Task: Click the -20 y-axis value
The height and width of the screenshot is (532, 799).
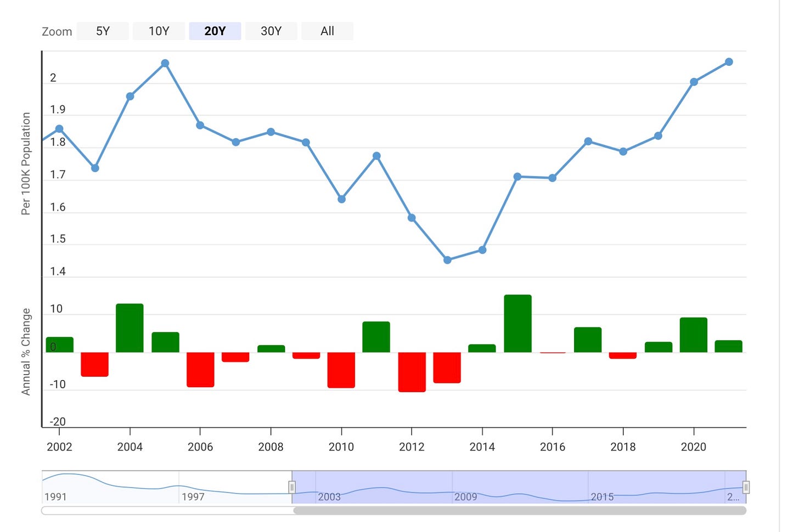Action: (x=58, y=422)
